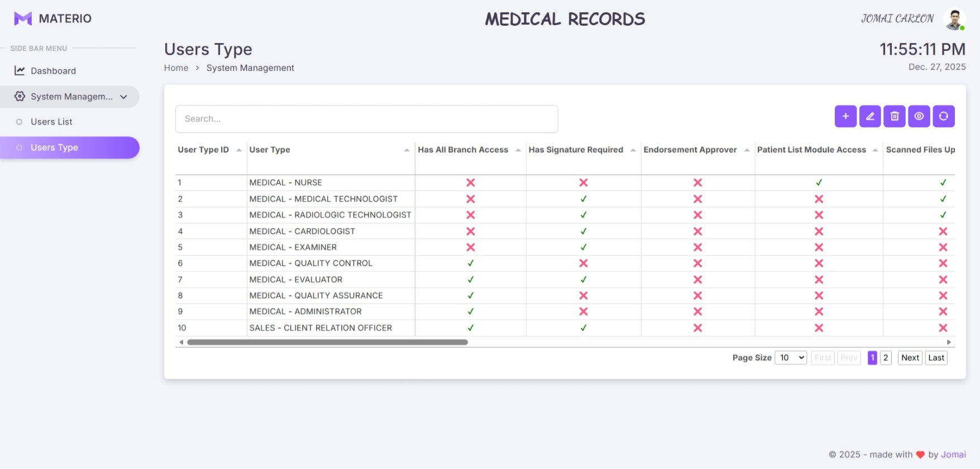Screen dimensions: 980x469
Task: Click the purple add (plus) button
Action: pyautogui.click(x=845, y=116)
